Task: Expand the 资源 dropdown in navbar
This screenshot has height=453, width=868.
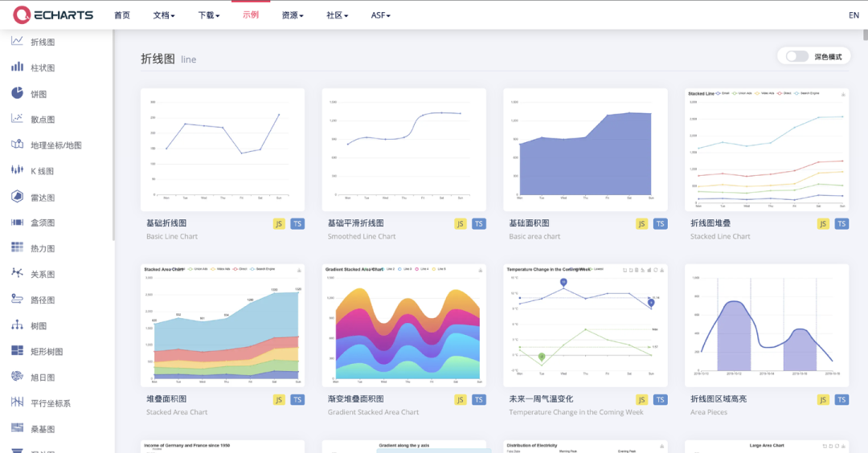Action: coord(293,15)
